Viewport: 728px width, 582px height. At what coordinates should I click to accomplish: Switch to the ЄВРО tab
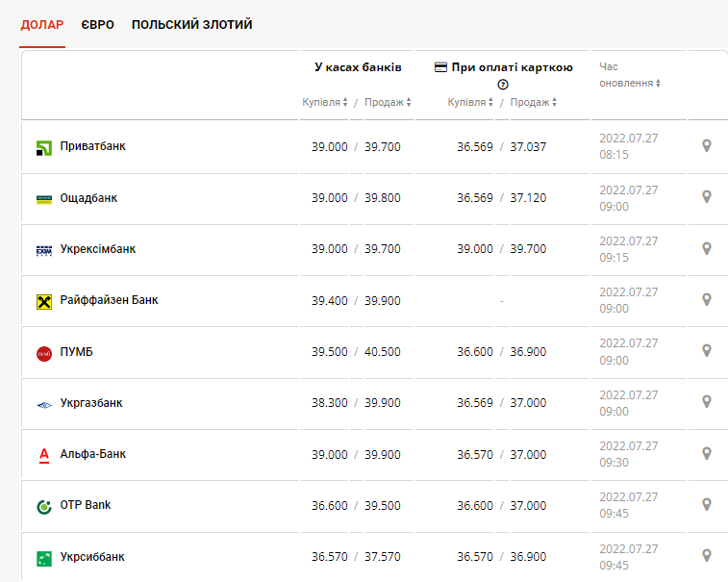[x=97, y=24]
